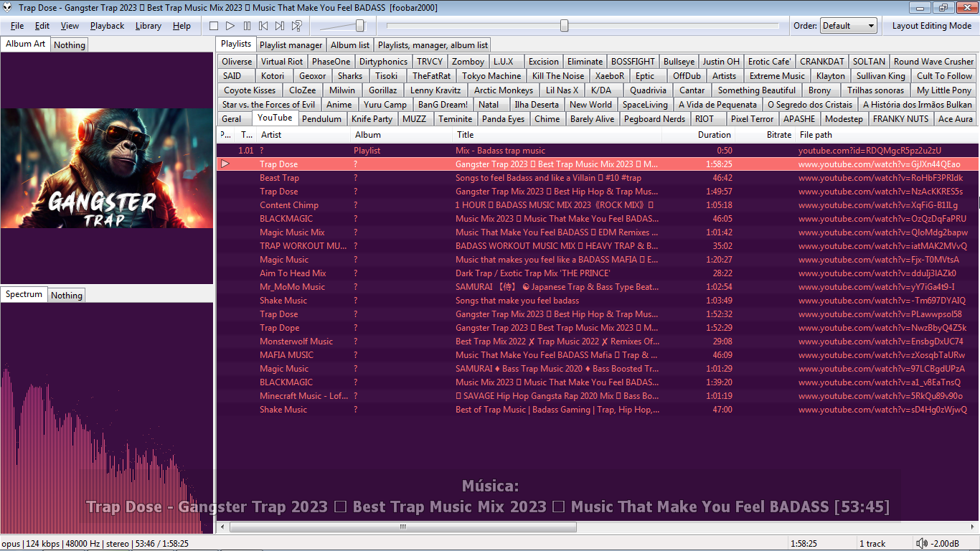
Task: Click the Play button in toolbar
Action: (x=230, y=26)
